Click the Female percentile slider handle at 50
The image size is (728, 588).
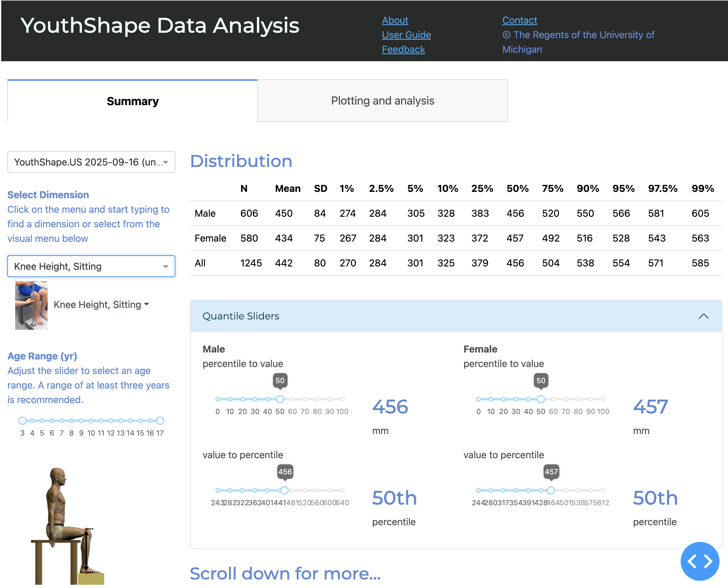541,399
